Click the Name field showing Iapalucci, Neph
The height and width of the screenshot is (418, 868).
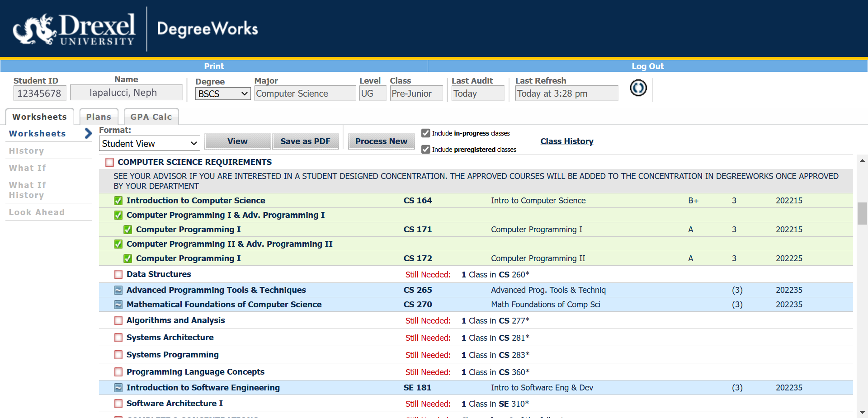tap(127, 93)
